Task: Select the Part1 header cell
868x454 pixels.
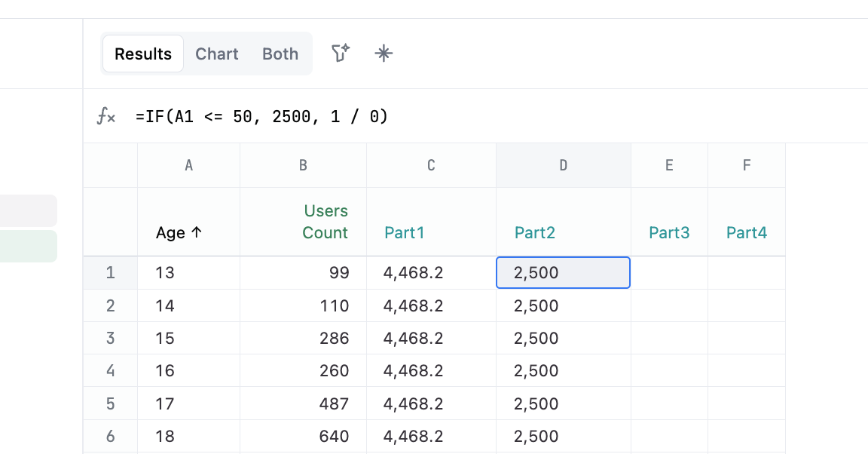Action: coord(405,233)
